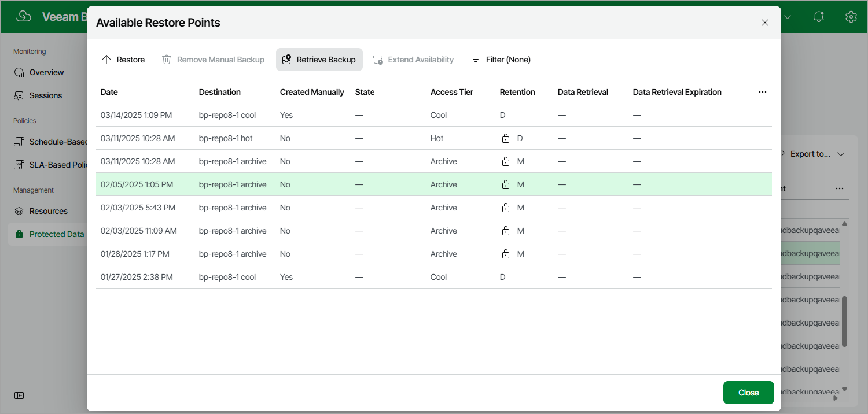Click lock icon in 02/03/2025 11:09 AM row

(x=506, y=231)
